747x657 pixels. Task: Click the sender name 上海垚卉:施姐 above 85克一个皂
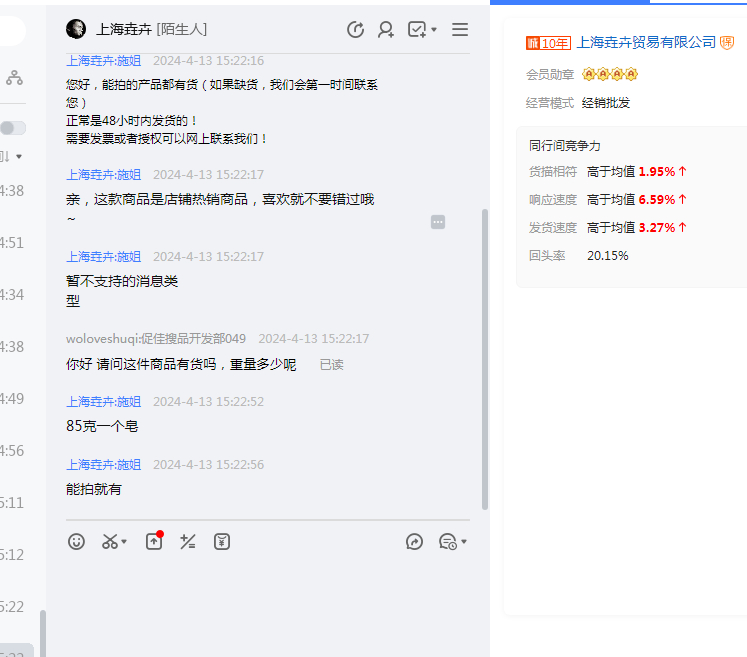(104, 401)
